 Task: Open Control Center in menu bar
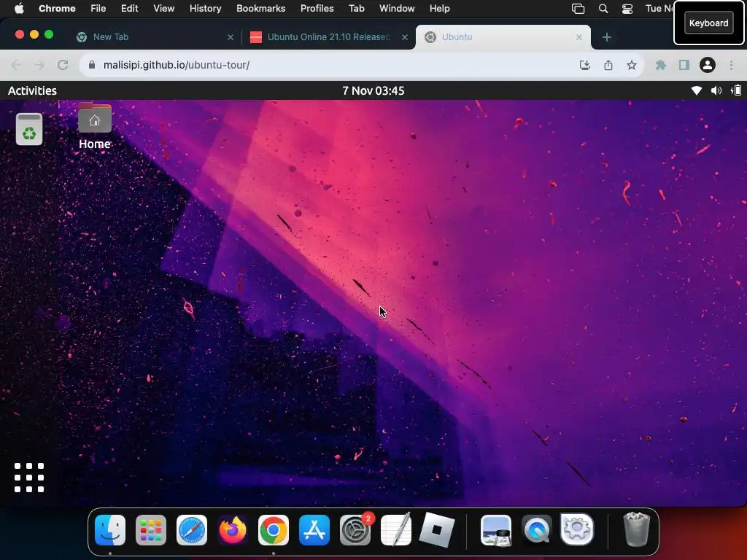(627, 9)
